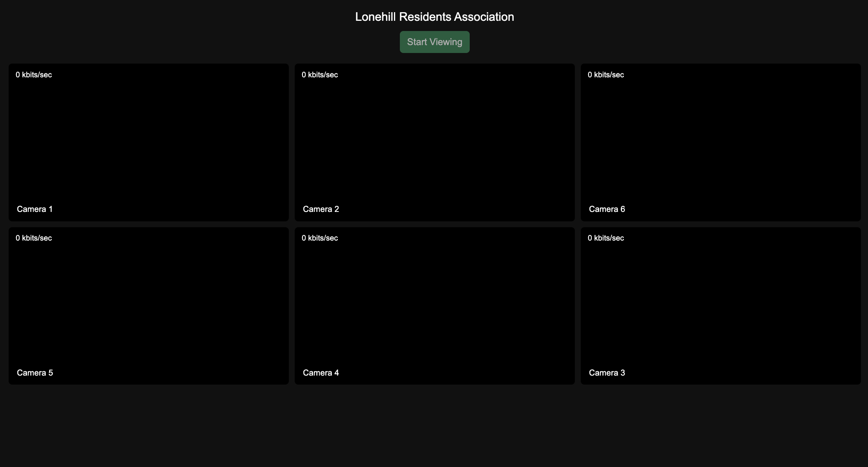Click the Lonehill Residents Association heading

tap(434, 16)
